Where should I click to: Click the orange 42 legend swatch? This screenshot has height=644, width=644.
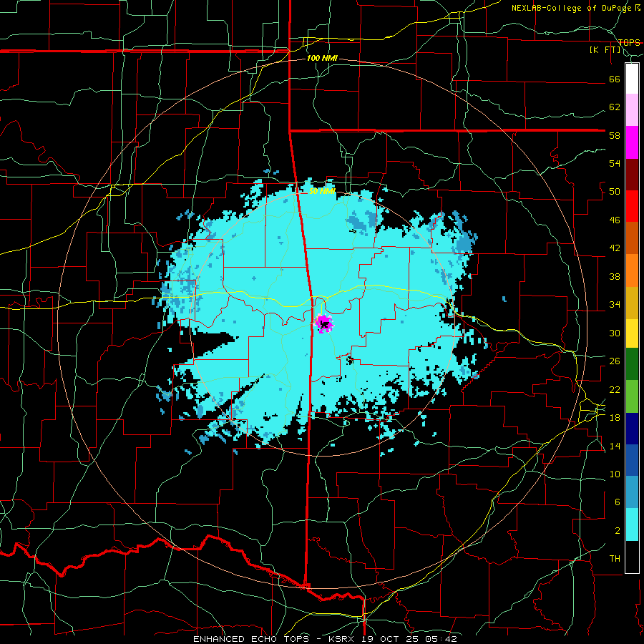coord(632,270)
